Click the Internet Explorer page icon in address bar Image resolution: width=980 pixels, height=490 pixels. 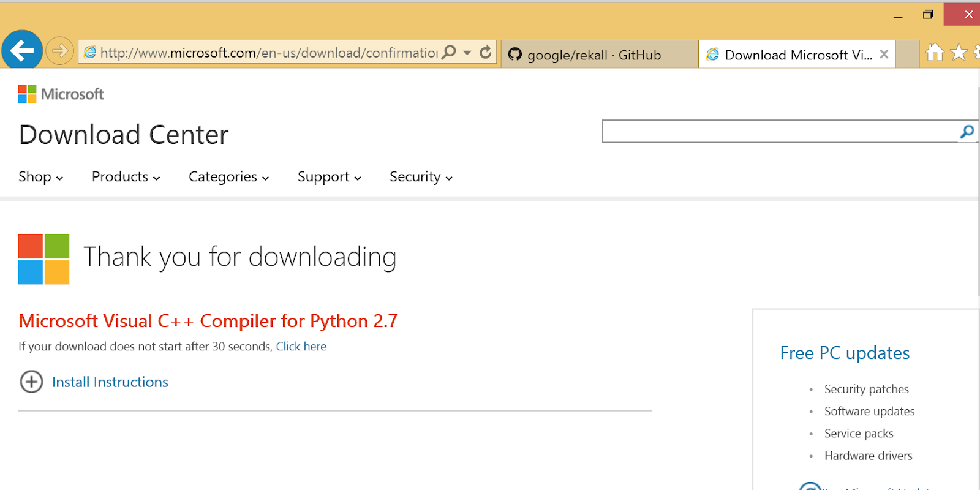coord(90,52)
